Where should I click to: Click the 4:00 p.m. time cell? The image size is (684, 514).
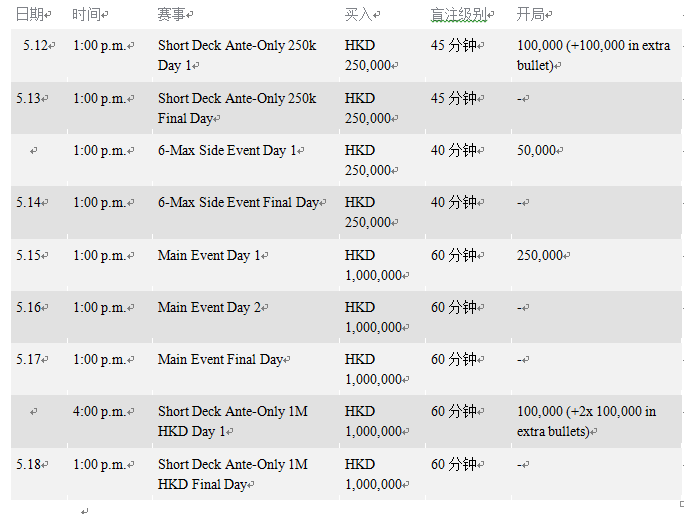[99, 411]
